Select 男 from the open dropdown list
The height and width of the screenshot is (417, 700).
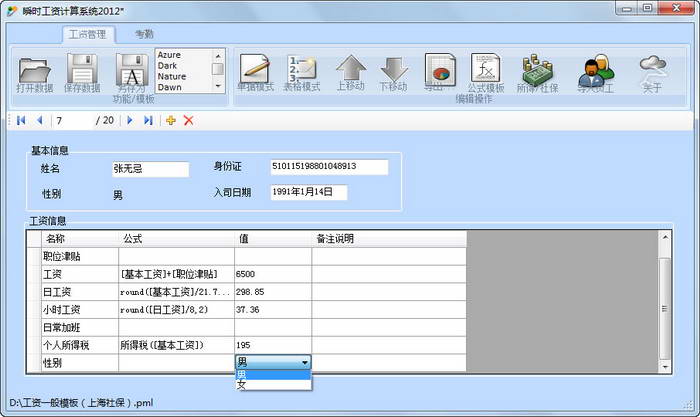[x=273, y=374]
